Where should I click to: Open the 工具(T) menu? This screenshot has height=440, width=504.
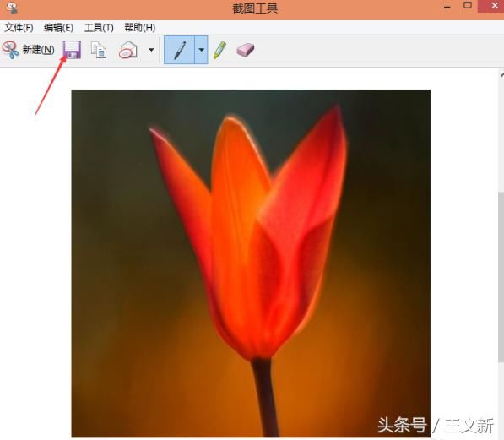click(x=99, y=28)
